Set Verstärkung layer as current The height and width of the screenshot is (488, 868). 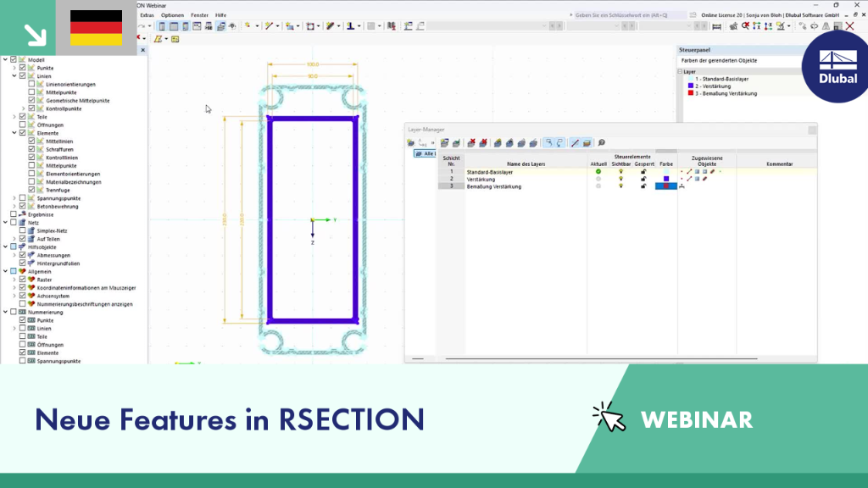click(598, 180)
